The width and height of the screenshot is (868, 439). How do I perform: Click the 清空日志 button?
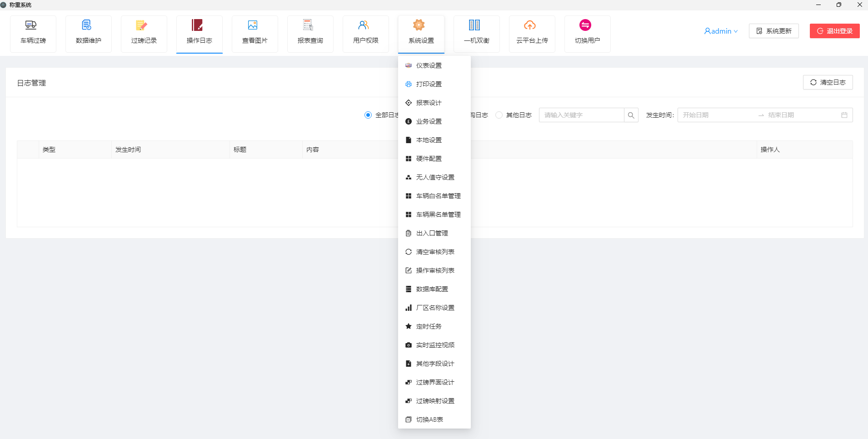[828, 82]
